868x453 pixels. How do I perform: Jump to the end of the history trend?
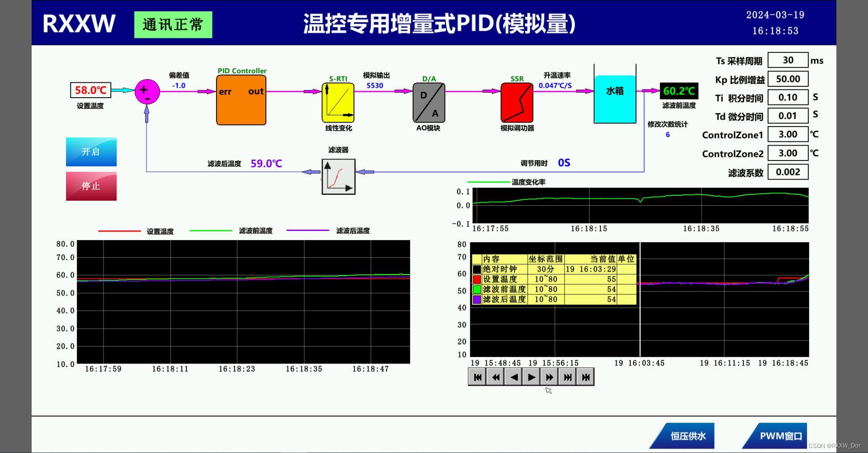click(567, 377)
